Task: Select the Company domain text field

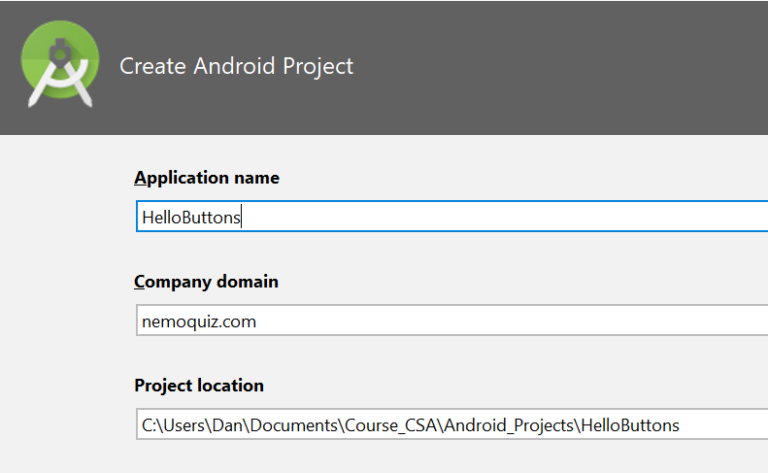Action: click(x=452, y=320)
